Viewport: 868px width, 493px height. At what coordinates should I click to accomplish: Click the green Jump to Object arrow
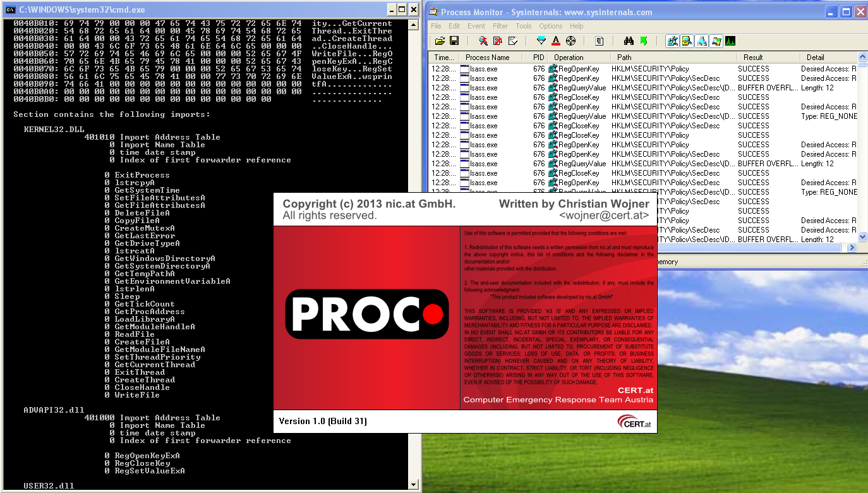click(x=644, y=41)
